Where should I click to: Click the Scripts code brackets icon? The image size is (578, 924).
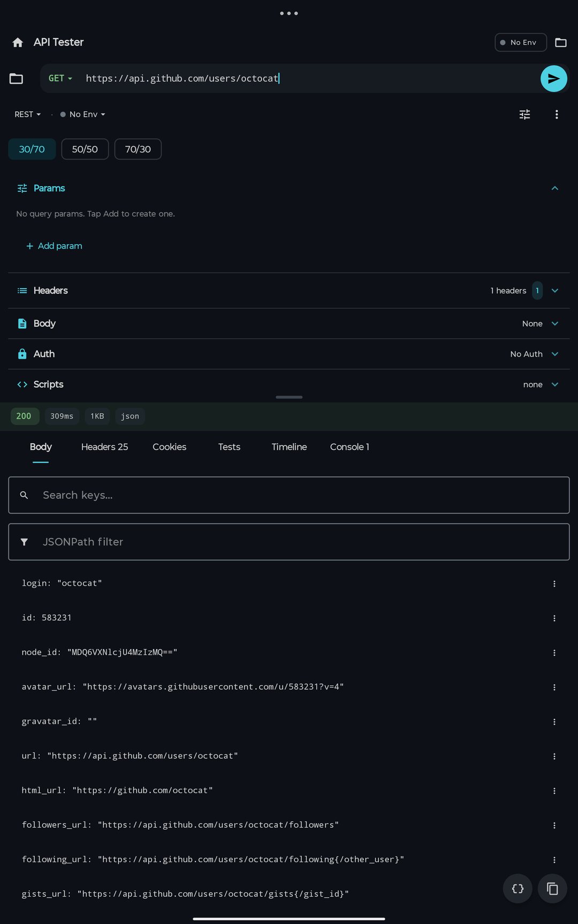pyautogui.click(x=22, y=384)
